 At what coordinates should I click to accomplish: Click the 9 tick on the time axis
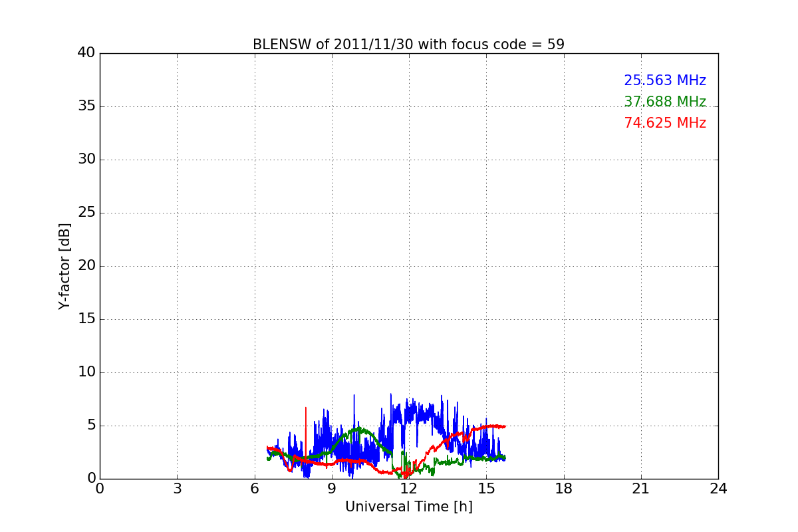point(332,489)
